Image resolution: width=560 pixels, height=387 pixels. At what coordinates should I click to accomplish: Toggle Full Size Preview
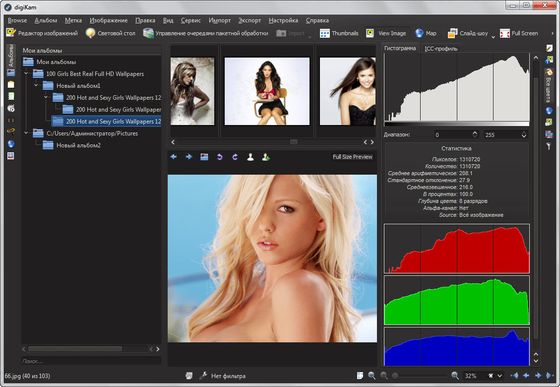352,157
